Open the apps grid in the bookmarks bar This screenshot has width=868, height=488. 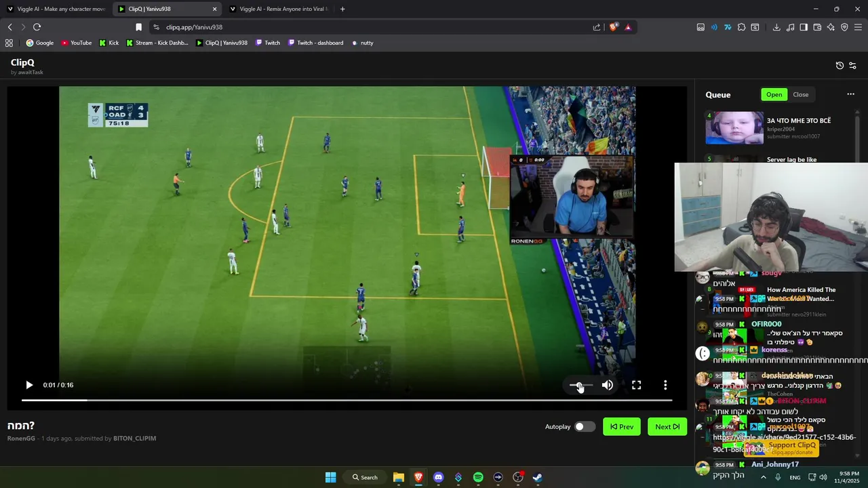(9, 43)
